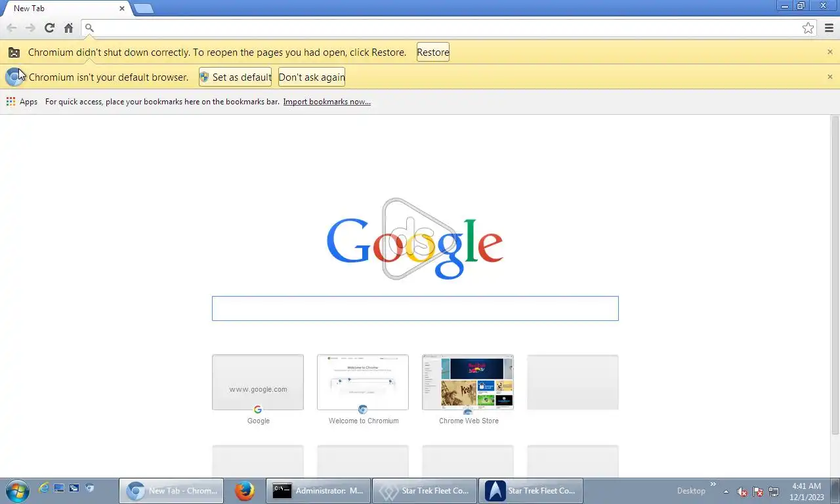
Task: Go forward with the forward arrow
Action: pyautogui.click(x=30, y=28)
